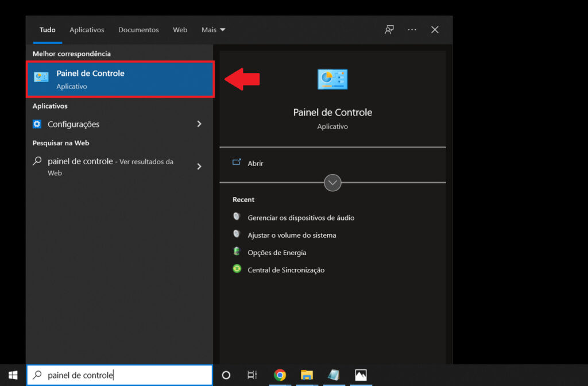Switch to the Documentos tab
The width and height of the screenshot is (588, 386).
tap(138, 29)
